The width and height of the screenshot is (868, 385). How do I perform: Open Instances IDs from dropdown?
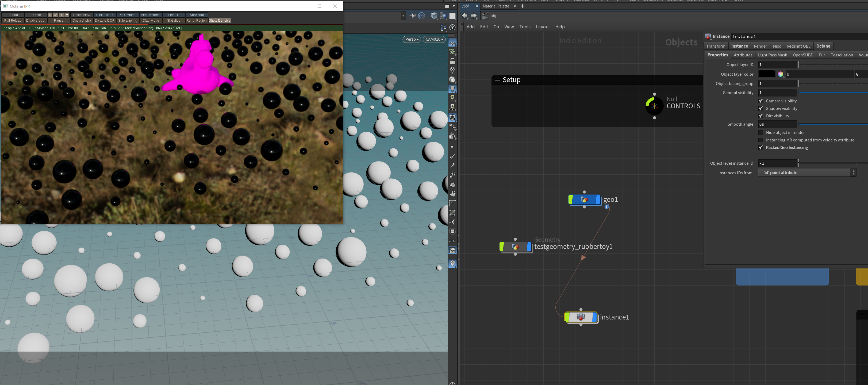point(807,172)
